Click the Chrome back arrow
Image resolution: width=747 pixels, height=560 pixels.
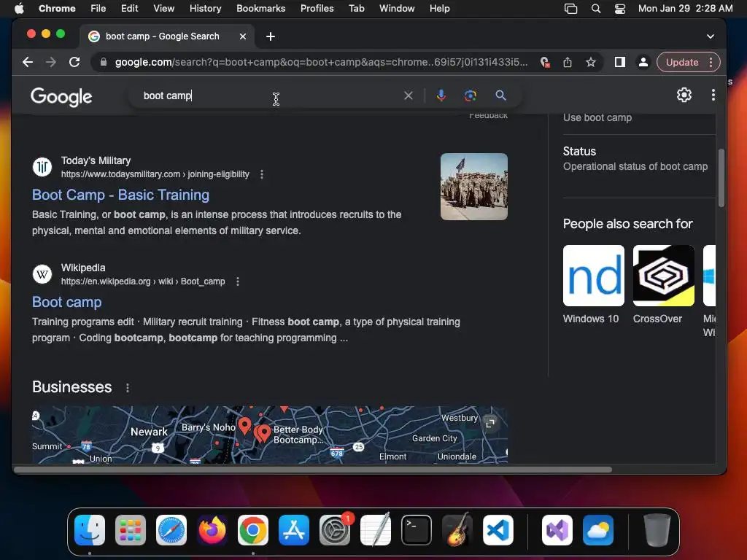(28, 62)
